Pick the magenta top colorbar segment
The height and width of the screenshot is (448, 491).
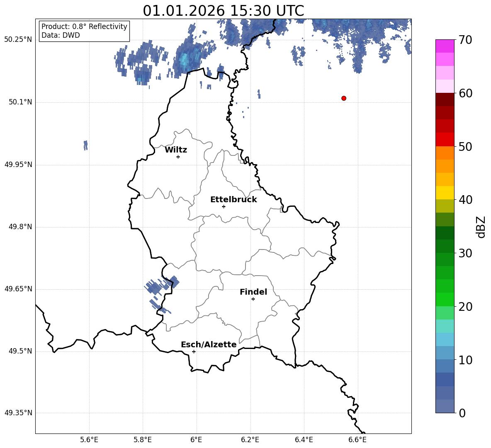pos(445,46)
